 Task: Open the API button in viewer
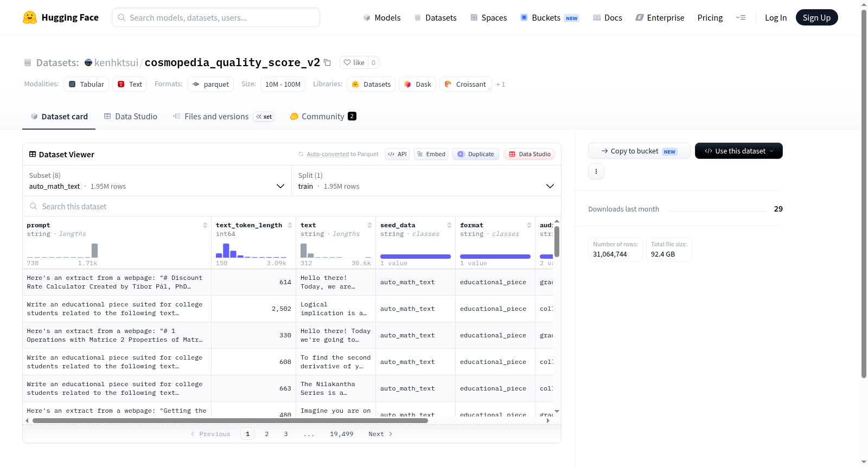(397, 154)
